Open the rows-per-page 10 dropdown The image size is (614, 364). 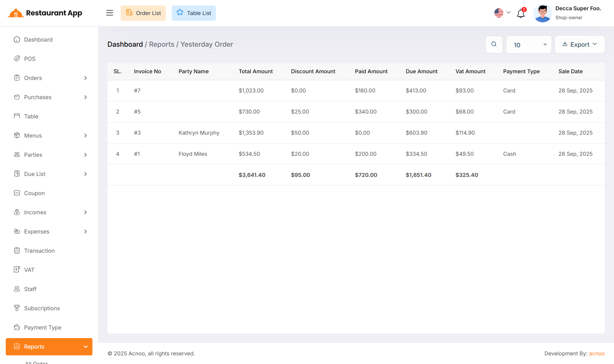[529, 45]
